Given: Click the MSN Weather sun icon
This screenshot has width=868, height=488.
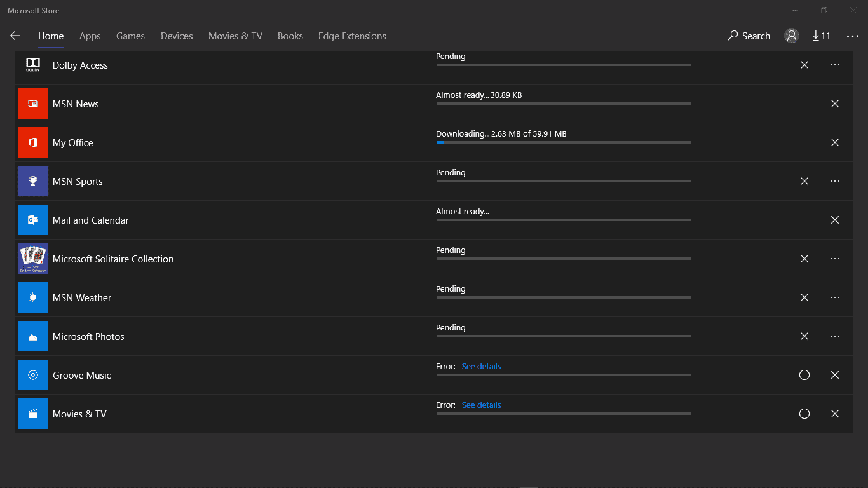Looking at the screenshot, I should [33, 297].
